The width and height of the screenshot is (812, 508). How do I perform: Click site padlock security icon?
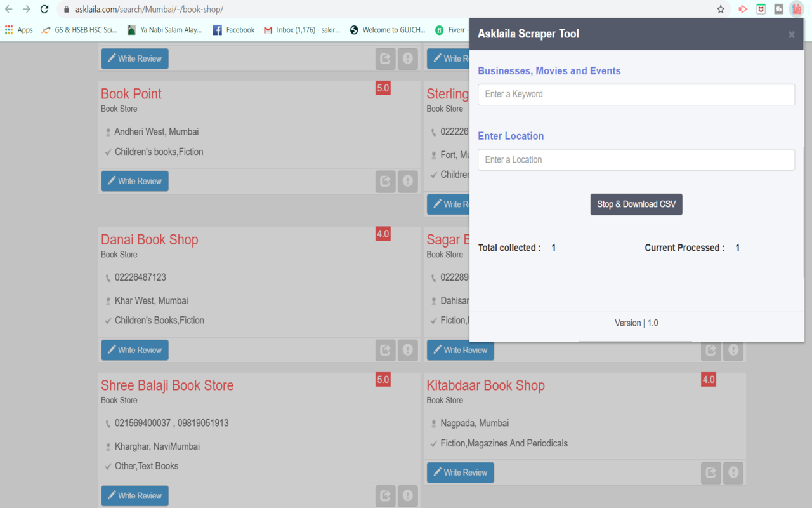tap(66, 10)
